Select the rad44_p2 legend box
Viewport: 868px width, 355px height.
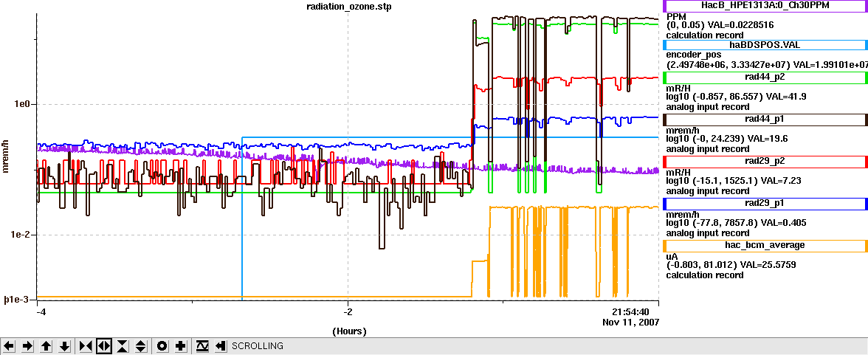pos(765,78)
